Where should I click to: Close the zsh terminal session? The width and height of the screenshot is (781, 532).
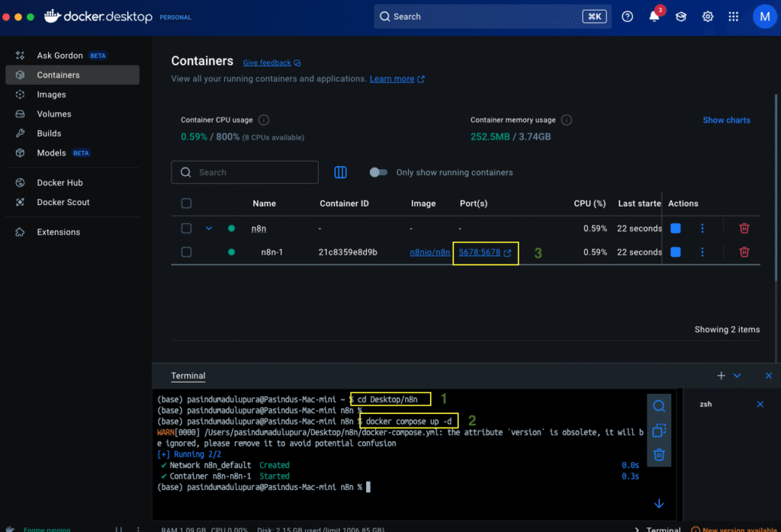click(x=760, y=404)
